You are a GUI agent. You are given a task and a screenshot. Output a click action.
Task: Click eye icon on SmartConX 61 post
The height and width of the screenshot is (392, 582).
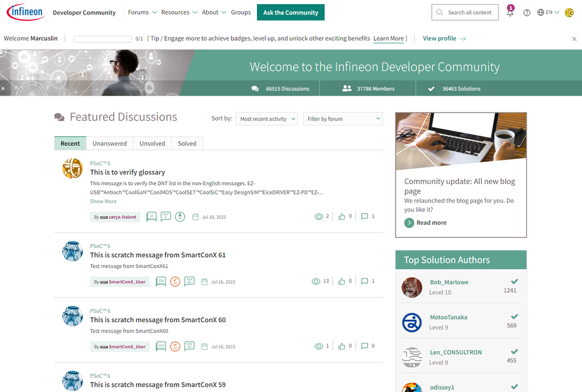[x=316, y=281]
